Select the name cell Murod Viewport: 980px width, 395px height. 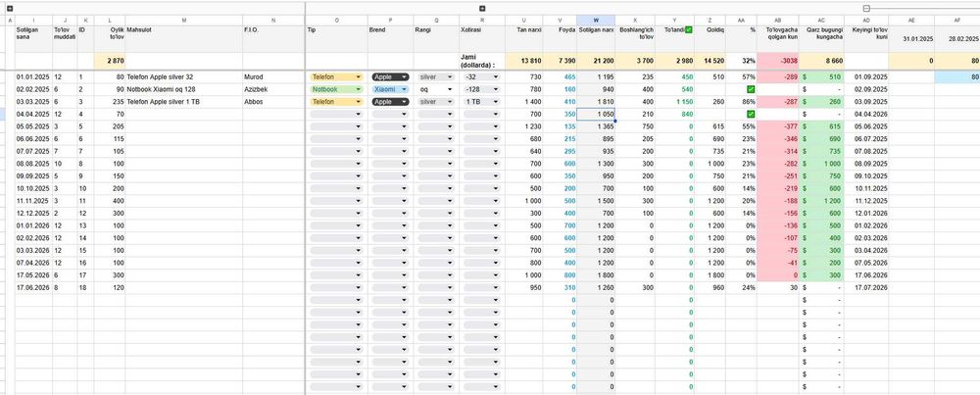point(273,76)
